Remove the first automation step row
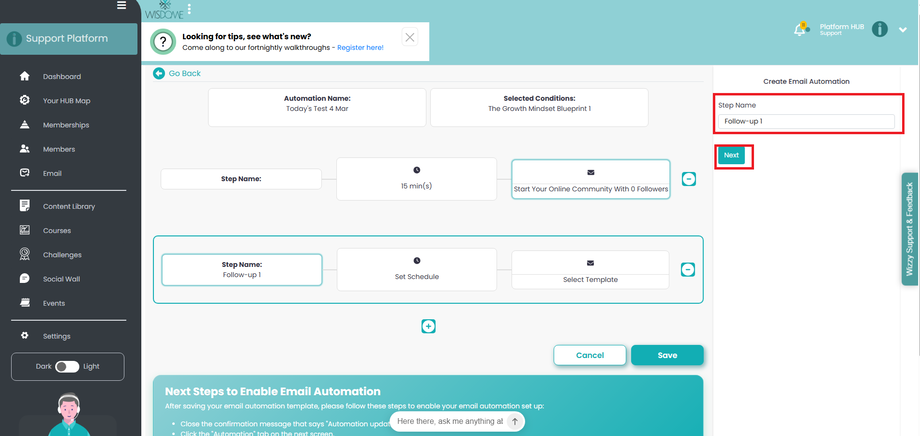Screen dimensions: 920x436 [688, 179]
